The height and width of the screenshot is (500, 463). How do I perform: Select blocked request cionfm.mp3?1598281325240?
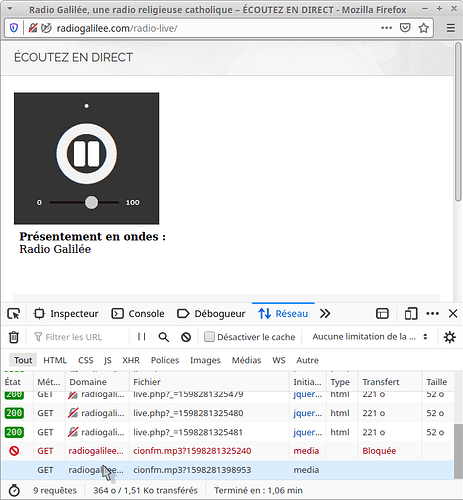tap(227, 451)
